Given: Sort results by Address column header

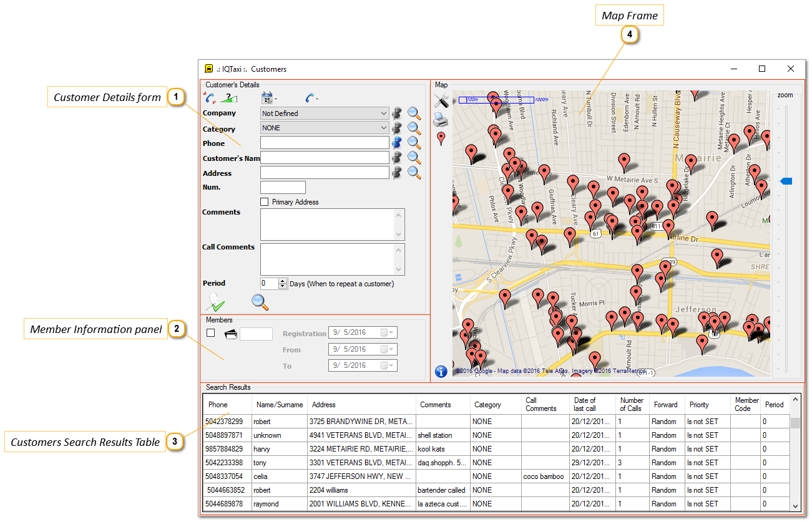Looking at the screenshot, I should tap(361, 405).
